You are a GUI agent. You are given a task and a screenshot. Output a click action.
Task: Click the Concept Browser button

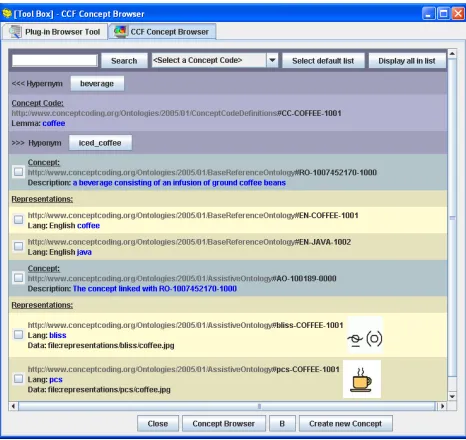[x=224, y=424]
